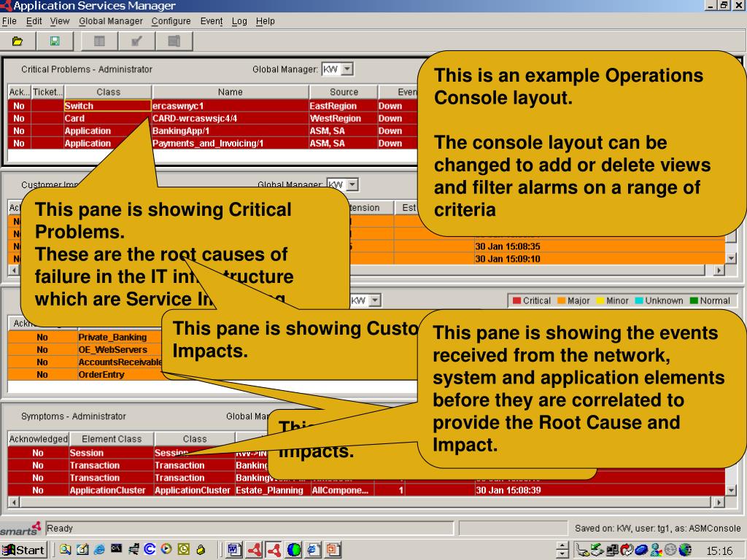Select the Switch class cell
The width and height of the screenshot is (747, 560).
107,106
